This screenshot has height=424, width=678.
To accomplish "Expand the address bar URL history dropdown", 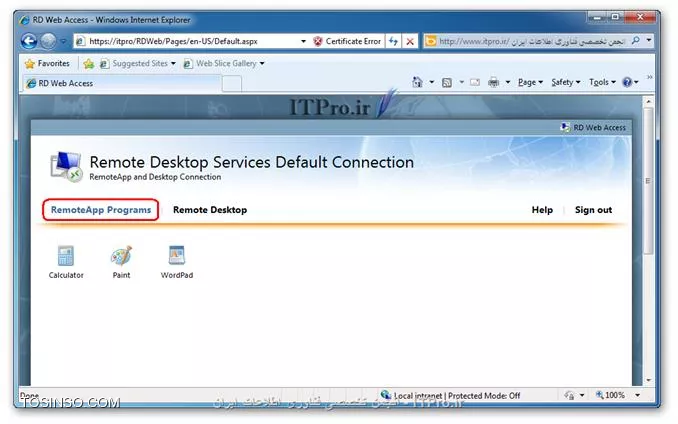I will click(304, 41).
